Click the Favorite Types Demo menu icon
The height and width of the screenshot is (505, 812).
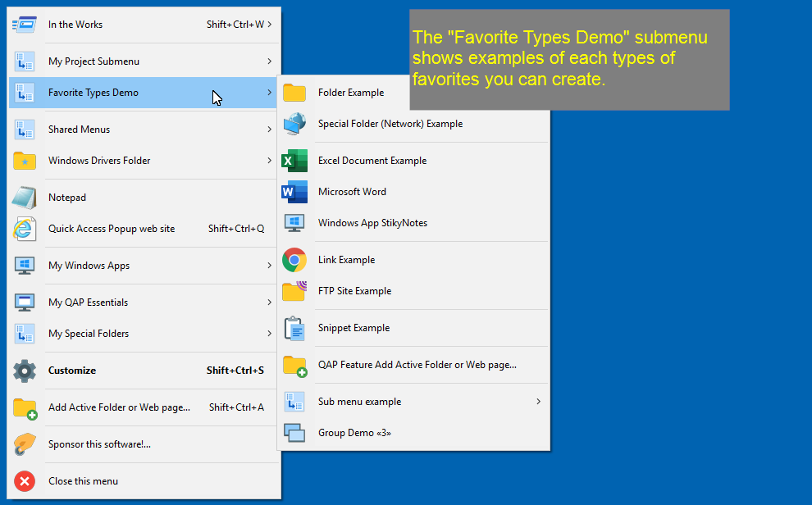pyautogui.click(x=25, y=93)
